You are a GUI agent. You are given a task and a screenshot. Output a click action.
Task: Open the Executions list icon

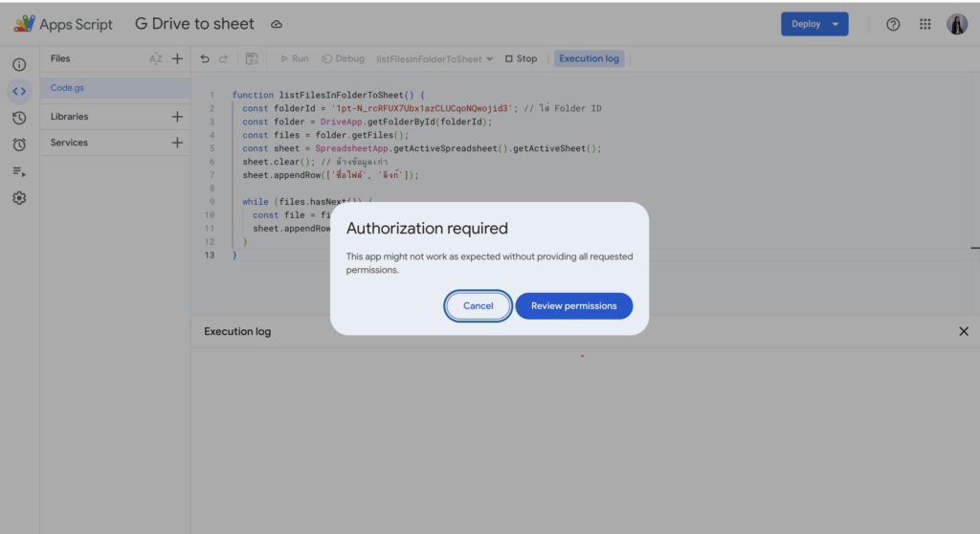[x=19, y=171]
